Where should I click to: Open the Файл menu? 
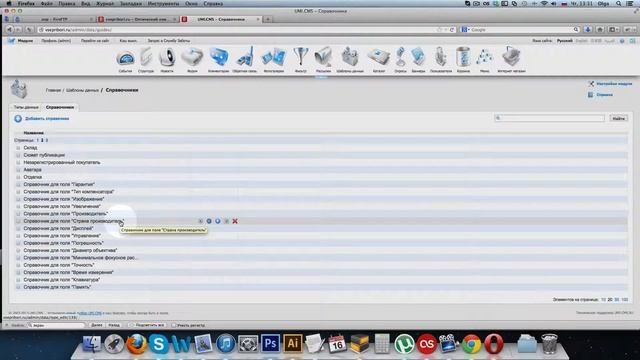click(x=47, y=3)
